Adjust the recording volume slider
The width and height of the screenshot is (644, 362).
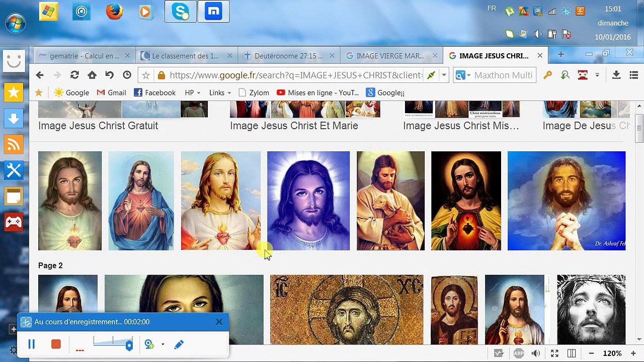click(113, 344)
